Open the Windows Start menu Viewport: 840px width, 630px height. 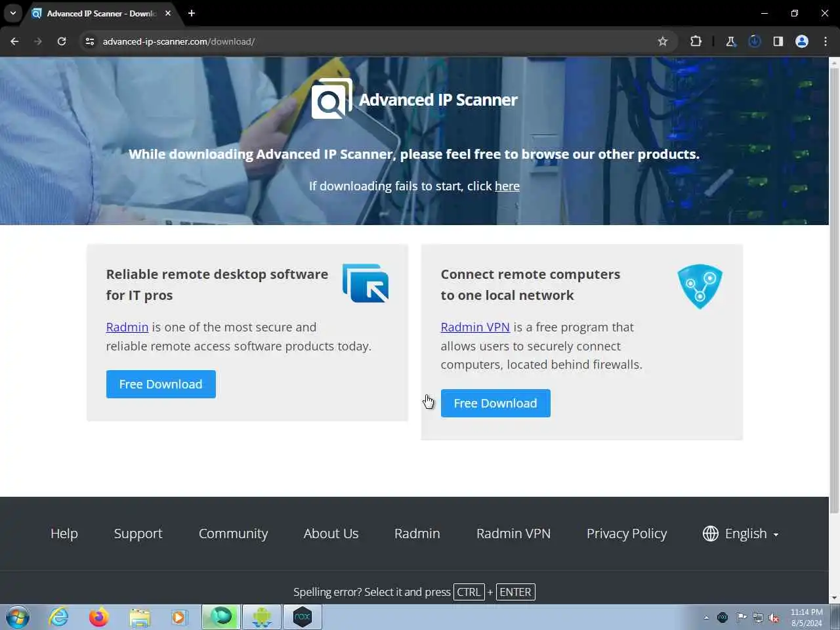[x=18, y=618]
